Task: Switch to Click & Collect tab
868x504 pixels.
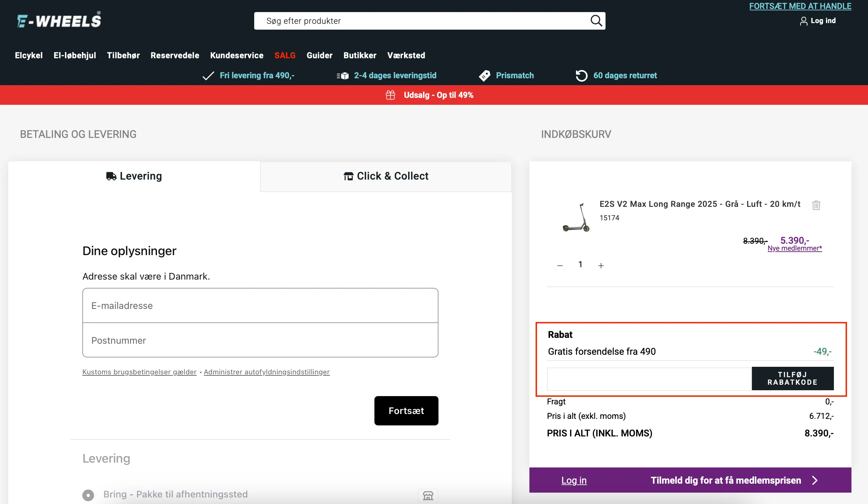Action: pos(386,176)
